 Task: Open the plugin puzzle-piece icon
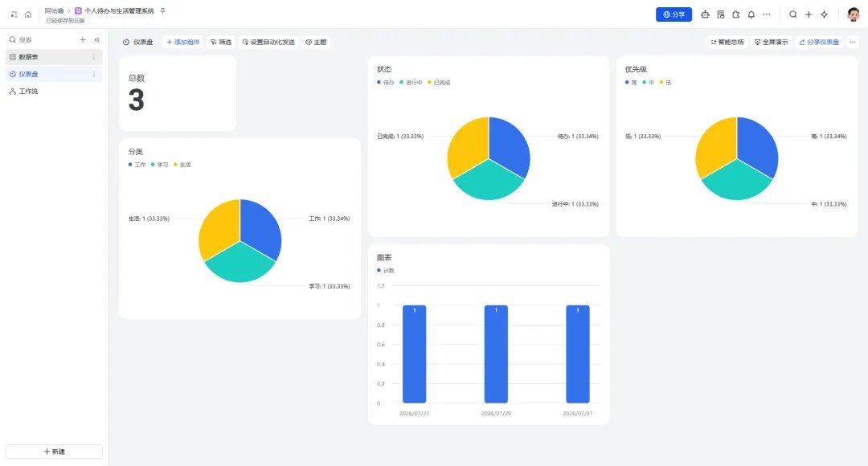pos(735,14)
